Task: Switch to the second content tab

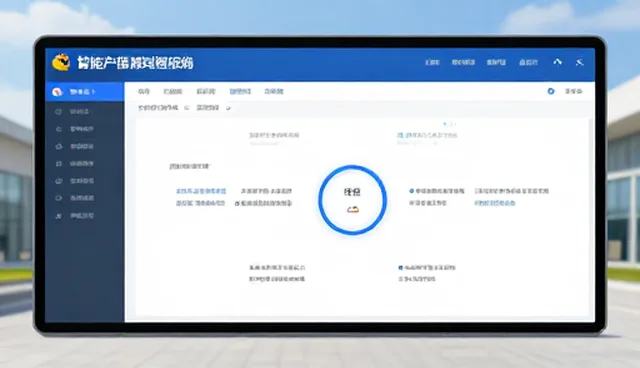Action: [173, 91]
